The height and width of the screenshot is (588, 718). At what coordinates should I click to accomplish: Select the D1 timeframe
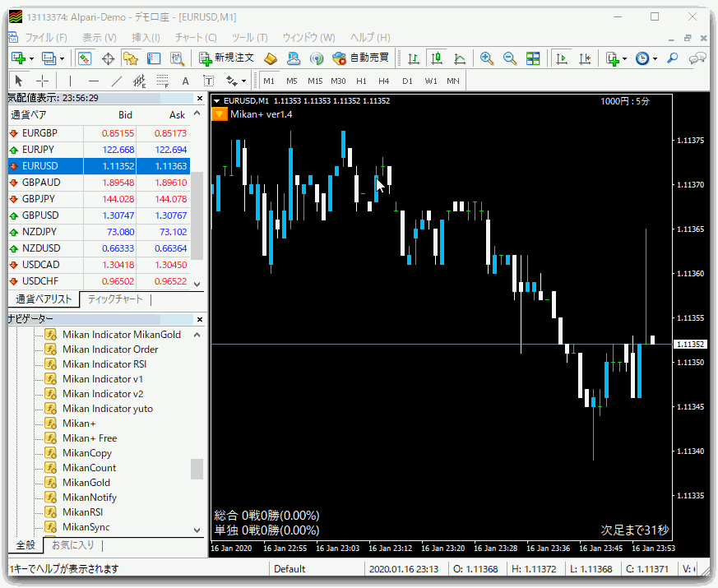point(407,81)
